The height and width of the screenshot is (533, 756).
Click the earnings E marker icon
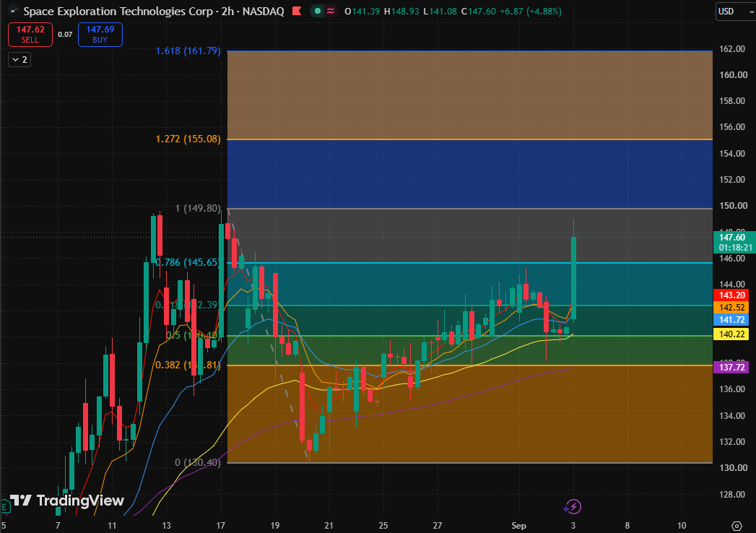click(x=5, y=506)
